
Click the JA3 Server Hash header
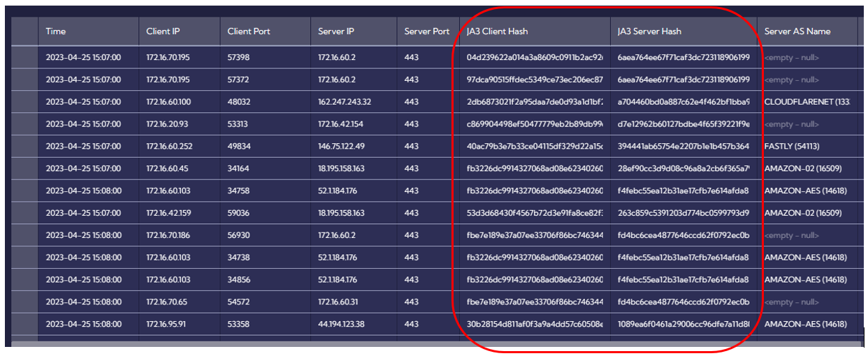[649, 31]
